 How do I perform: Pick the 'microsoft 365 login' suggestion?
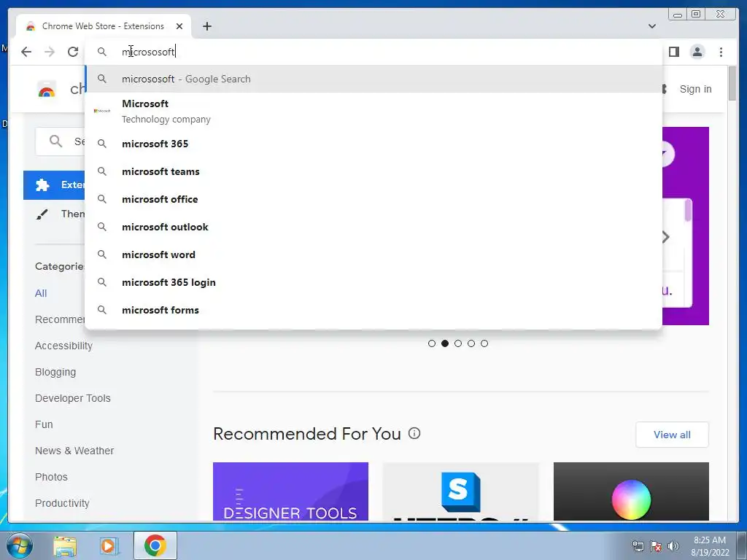point(373,282)
